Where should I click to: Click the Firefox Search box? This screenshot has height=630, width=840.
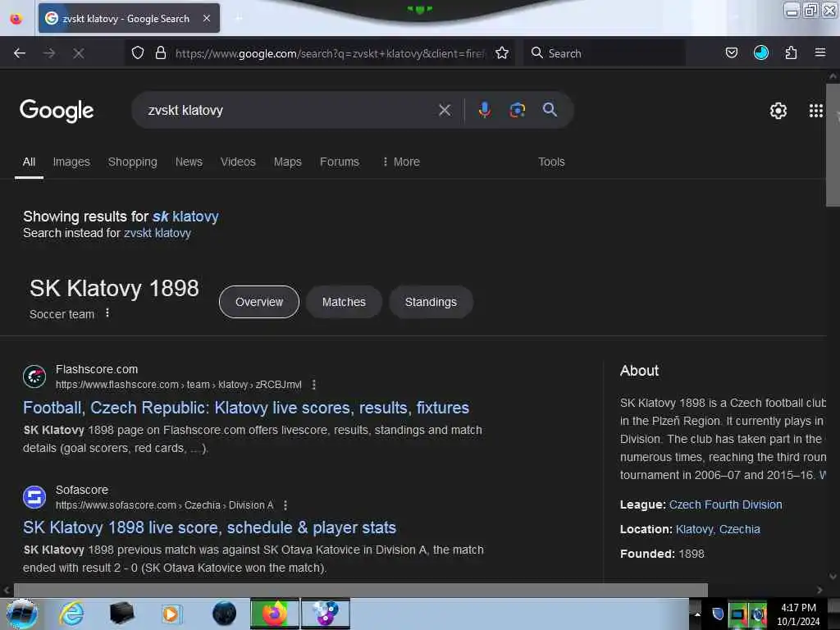tap(605, 53)
